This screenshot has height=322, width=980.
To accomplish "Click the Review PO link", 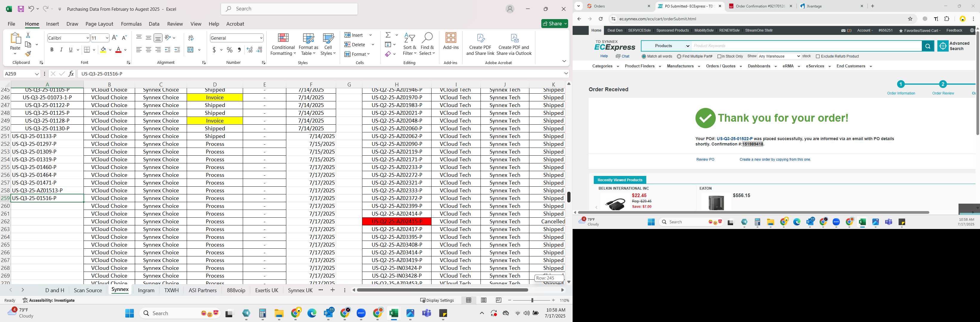I will pos(705,160).
